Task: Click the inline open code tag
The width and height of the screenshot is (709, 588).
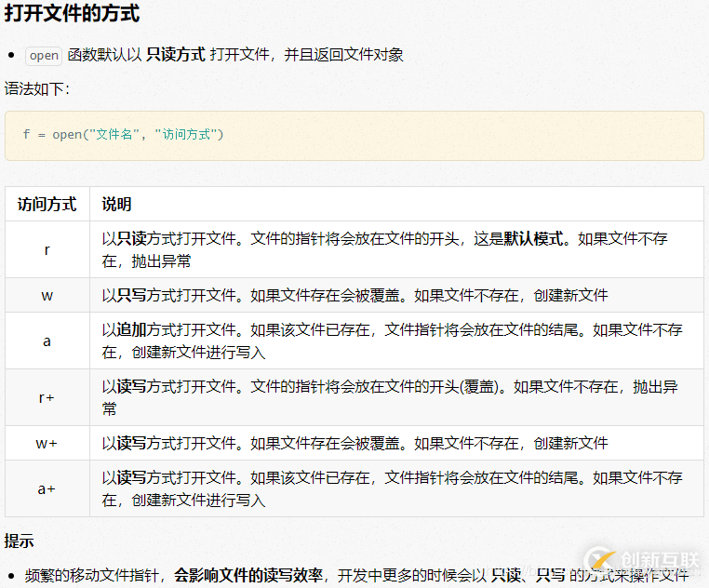Action: [44, 55]
